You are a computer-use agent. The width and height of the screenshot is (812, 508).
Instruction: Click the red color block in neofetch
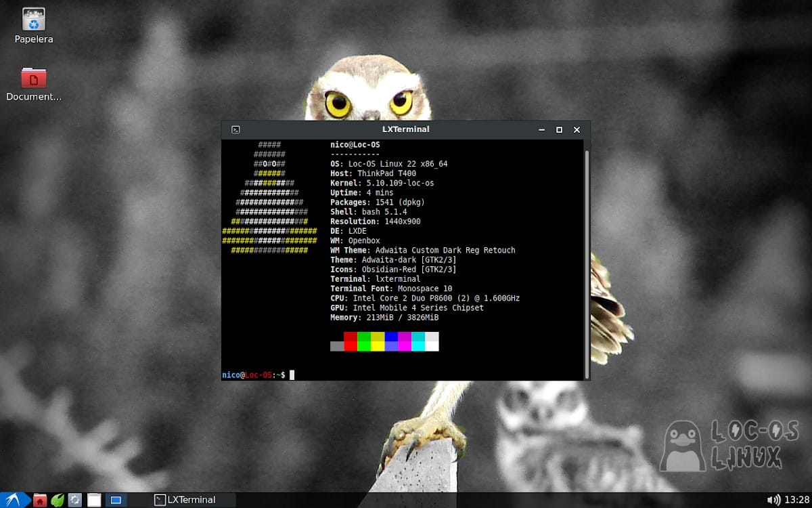pos(351,341)
